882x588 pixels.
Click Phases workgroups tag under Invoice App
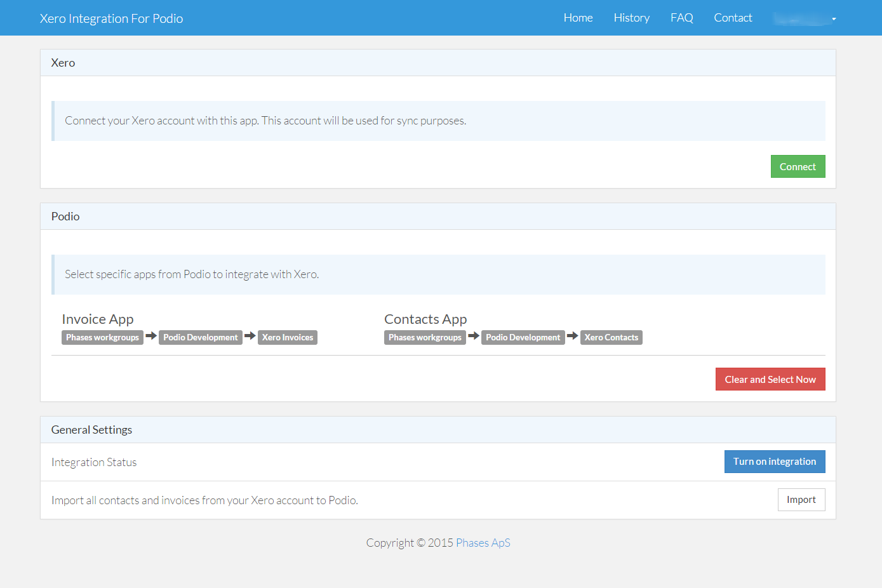coord(102,337)
